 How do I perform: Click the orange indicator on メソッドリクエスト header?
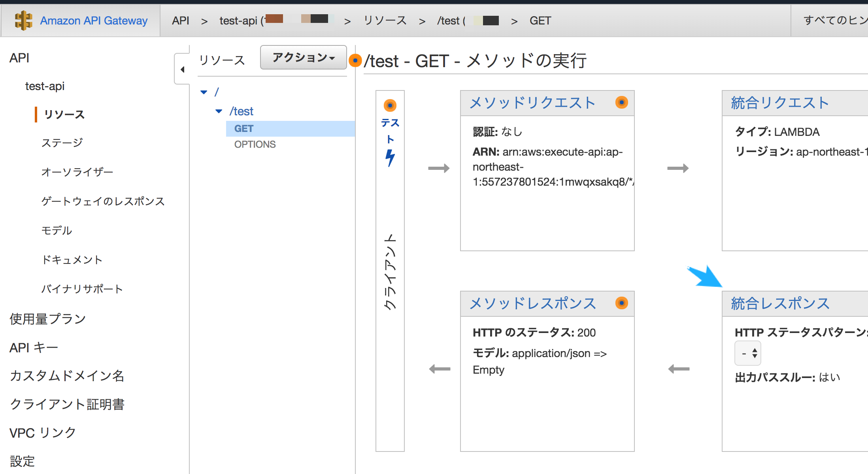(x=621, y=102)
